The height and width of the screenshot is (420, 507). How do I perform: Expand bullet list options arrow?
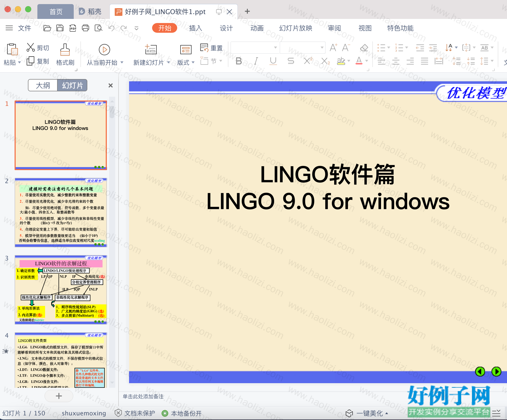(389, 48)
